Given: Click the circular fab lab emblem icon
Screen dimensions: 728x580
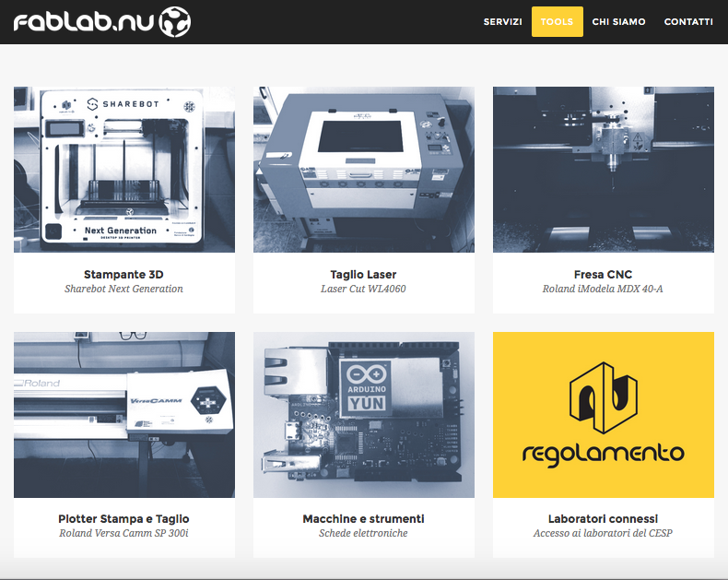Looking at the screenshot, I should click(x=175, y=22).
